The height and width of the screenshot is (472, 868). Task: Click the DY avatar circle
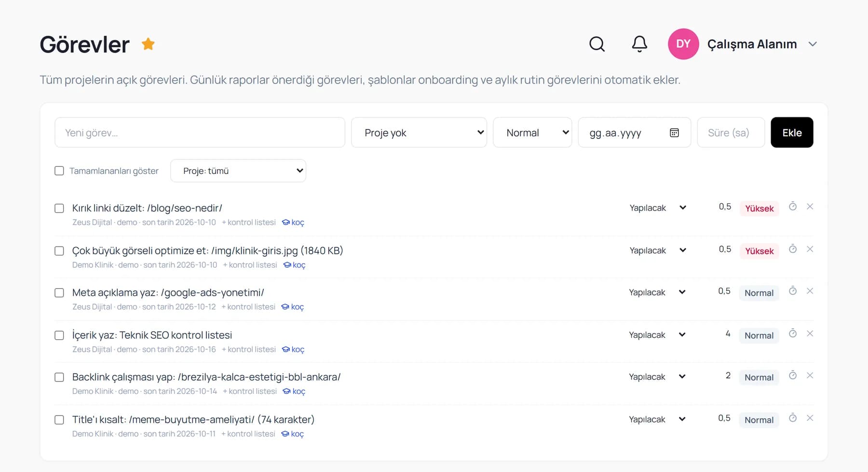point(683,44)
